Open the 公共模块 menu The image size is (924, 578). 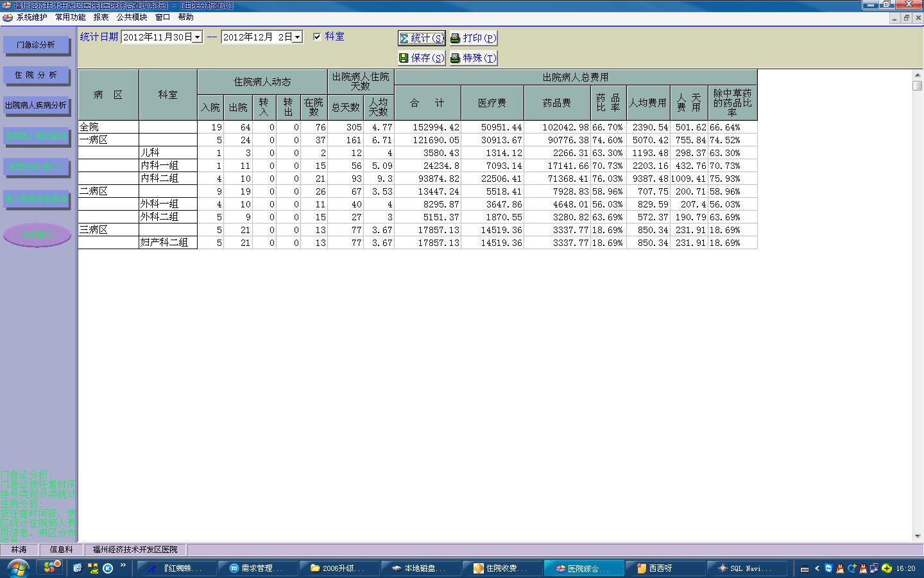point(132,17)
